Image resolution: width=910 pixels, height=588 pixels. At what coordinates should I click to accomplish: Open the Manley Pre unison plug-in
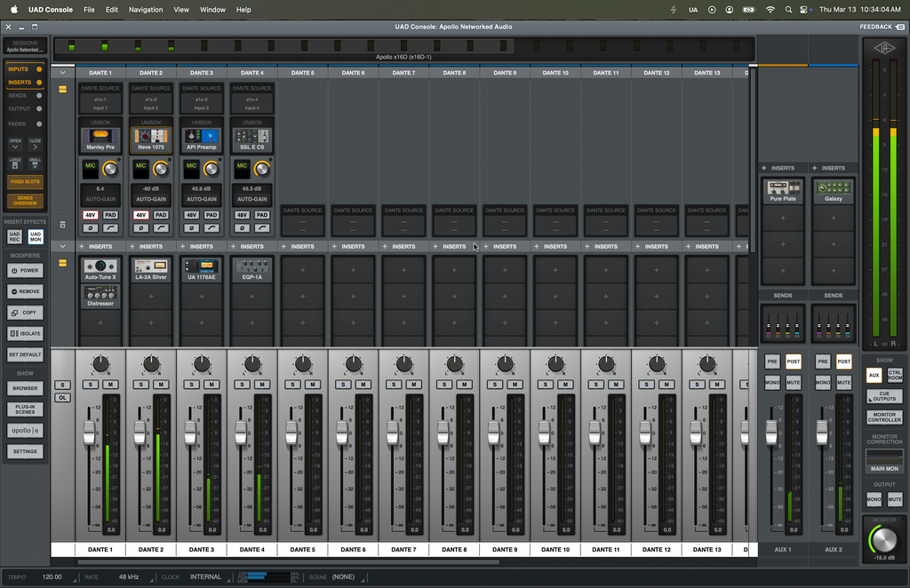100,139
